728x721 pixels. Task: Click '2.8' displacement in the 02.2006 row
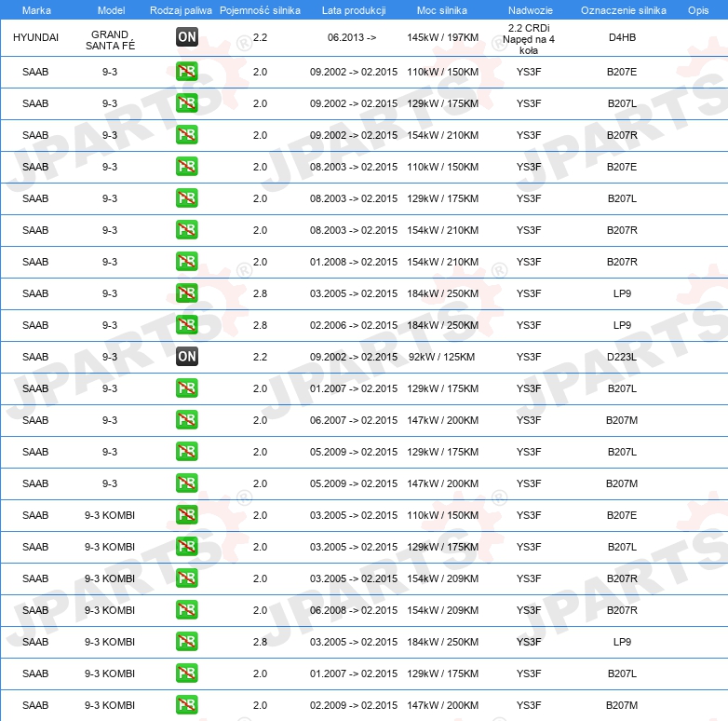coord(260,325)
